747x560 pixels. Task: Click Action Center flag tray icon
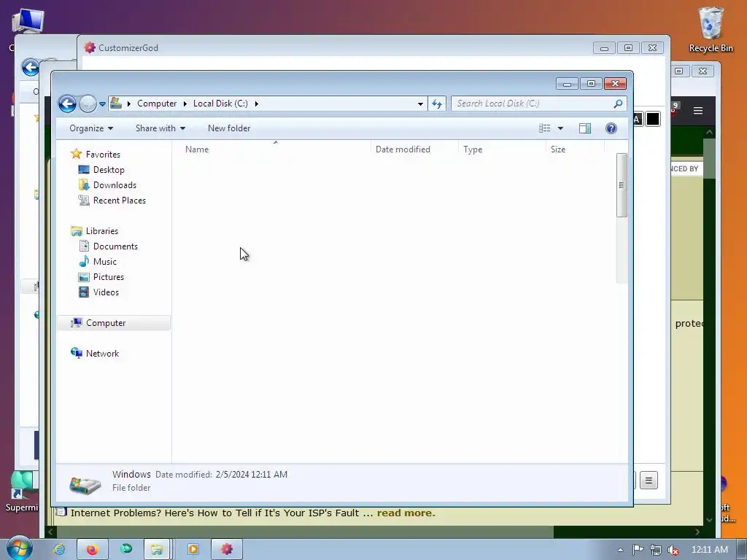tap(638, 550)
